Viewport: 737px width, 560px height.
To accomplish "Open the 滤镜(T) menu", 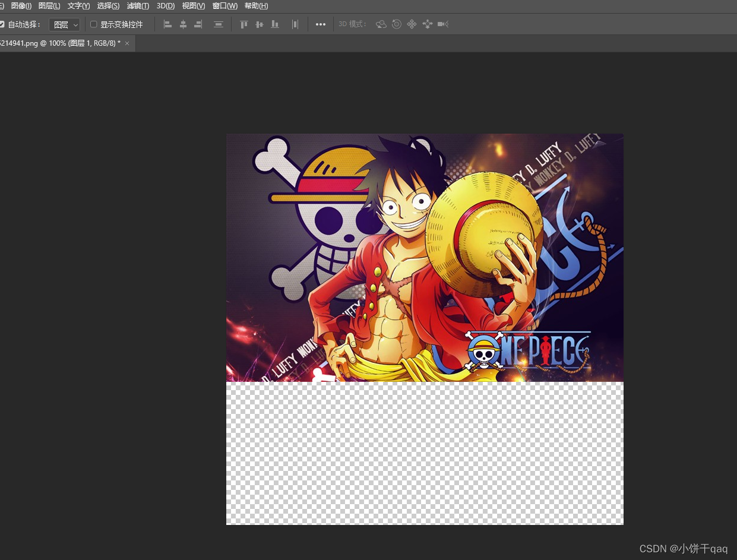I will click(x=138, y=6).
